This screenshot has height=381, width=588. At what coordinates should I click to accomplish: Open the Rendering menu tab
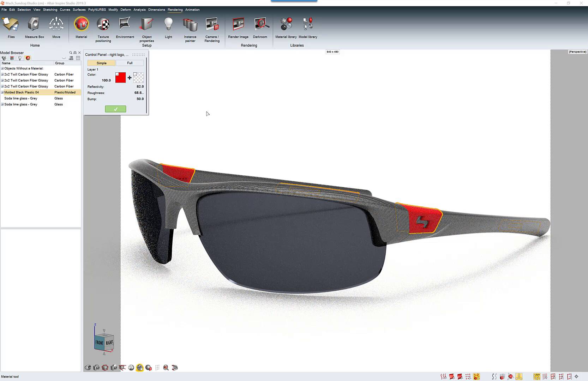[x=175, y=10]
